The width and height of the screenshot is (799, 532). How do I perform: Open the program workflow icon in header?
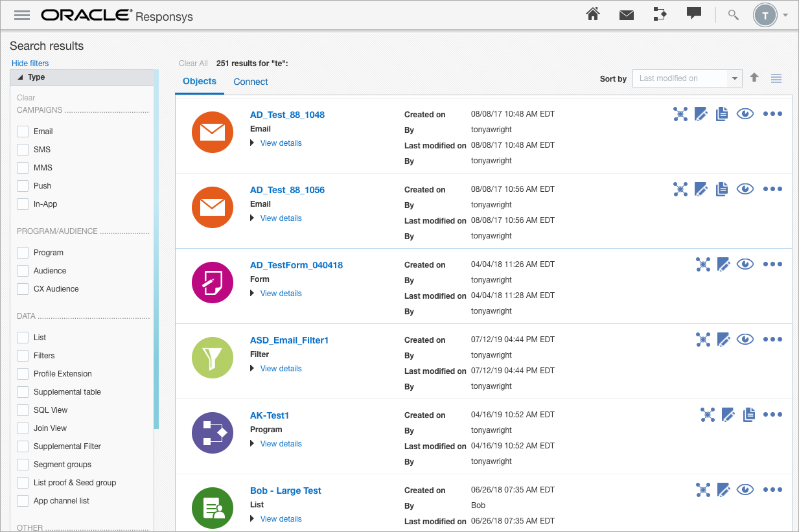tap(660, 14)
